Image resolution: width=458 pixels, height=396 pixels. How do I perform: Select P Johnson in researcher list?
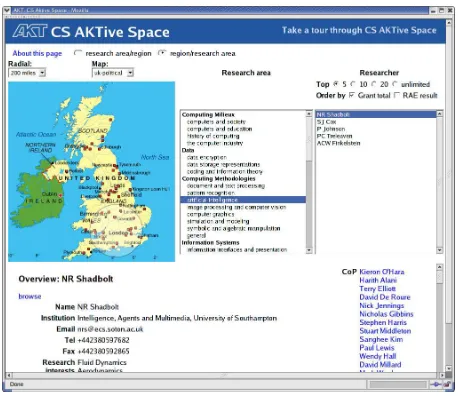[x=331, y=129]
